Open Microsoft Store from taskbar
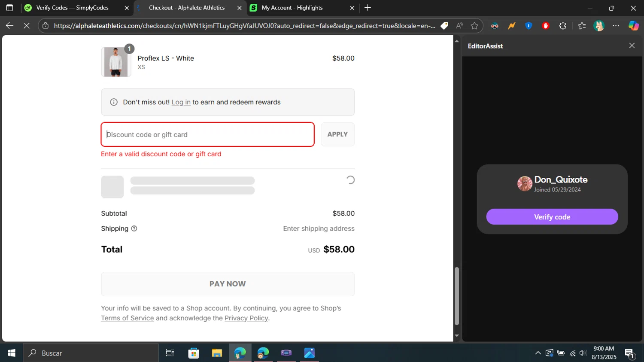The height and width of the screenshot is (362, 644). point(194,353)
